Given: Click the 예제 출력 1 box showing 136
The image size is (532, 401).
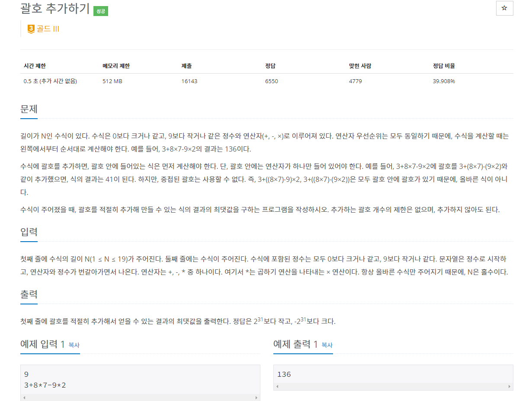Looking at the screenshot, I should tap(393, 378).
